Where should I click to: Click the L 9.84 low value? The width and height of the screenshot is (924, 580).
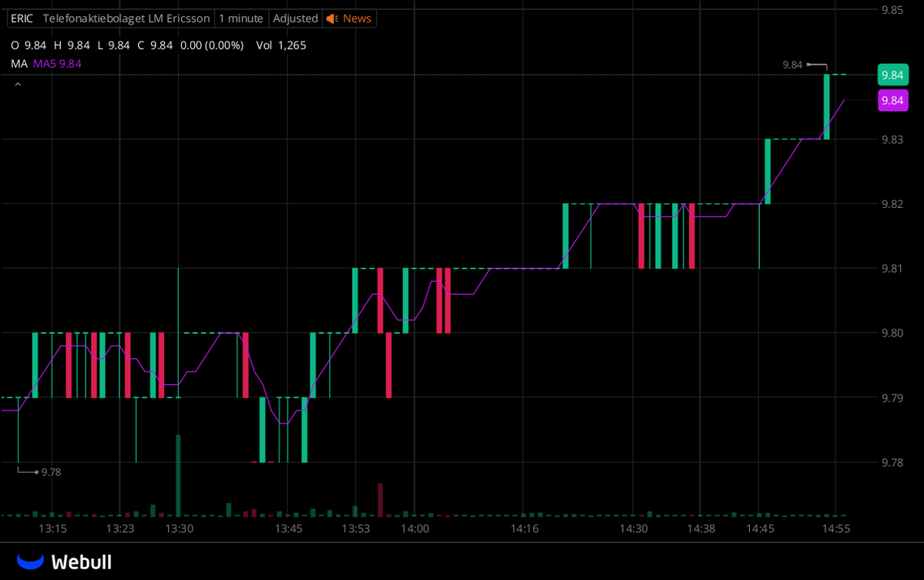(x=114, y=45)
